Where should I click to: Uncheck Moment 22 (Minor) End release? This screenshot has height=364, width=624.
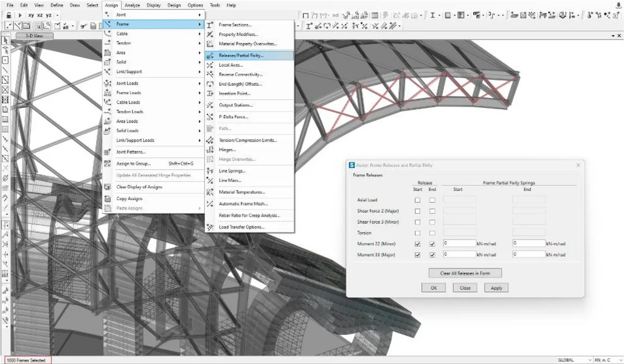point(432,244)
